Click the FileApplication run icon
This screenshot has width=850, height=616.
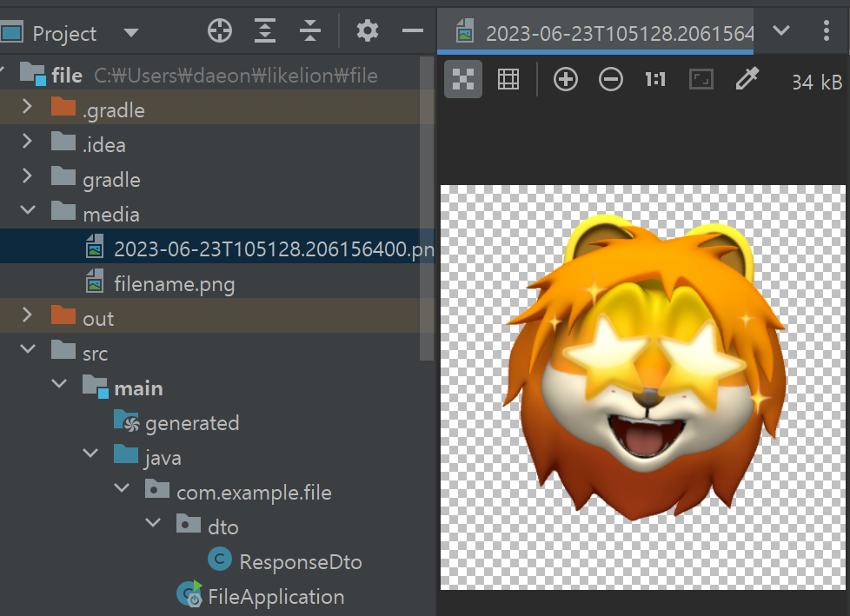pos(189,593)
